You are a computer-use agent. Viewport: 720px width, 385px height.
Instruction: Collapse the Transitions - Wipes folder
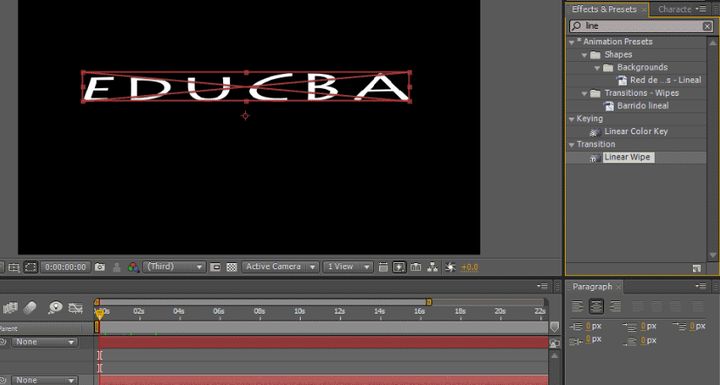tap(585, 94)
